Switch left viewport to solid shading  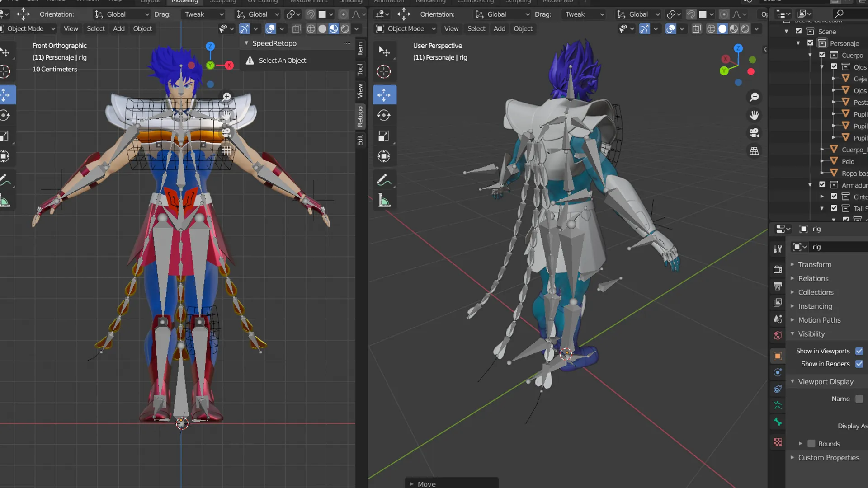(x=322, y=28)
